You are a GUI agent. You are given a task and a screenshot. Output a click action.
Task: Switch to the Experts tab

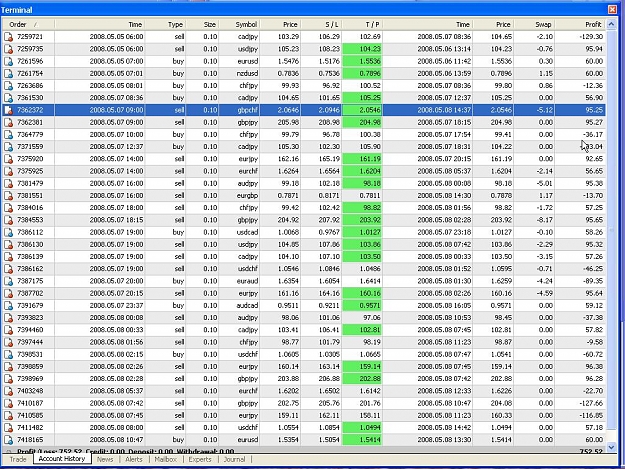(200, 459)
